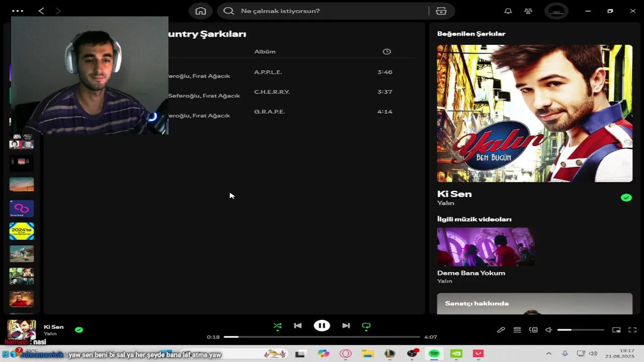Mute with the volume speaker icon
This screenshot has height=362, width=644.
549,330
